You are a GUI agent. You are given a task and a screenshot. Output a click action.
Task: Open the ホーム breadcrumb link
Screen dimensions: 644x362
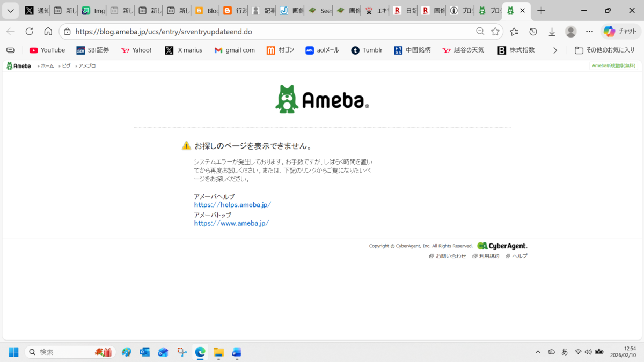click(x=47, y=66)
